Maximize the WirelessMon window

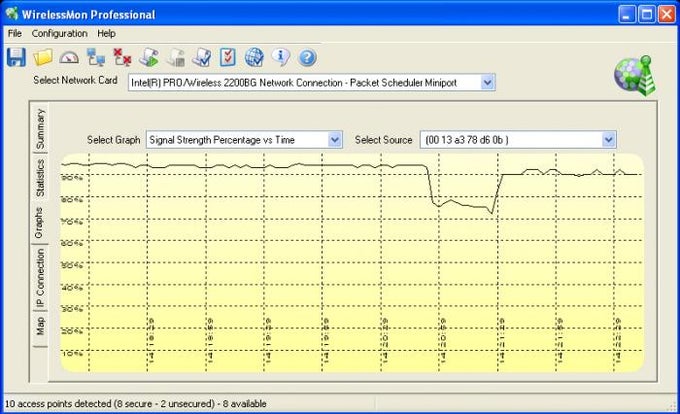pyautogui.click(x=647, y=14)
